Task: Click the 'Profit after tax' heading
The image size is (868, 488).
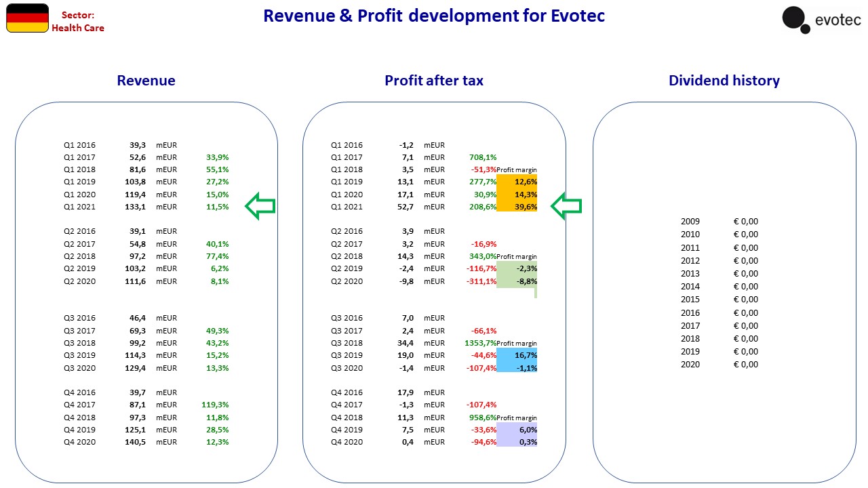Action: [434, 81]
